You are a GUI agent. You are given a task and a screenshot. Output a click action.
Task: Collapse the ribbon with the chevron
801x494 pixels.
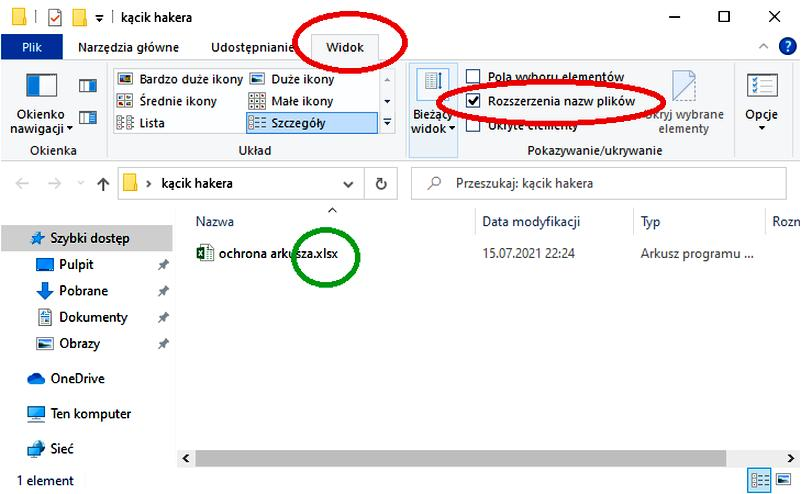[763, 46]
